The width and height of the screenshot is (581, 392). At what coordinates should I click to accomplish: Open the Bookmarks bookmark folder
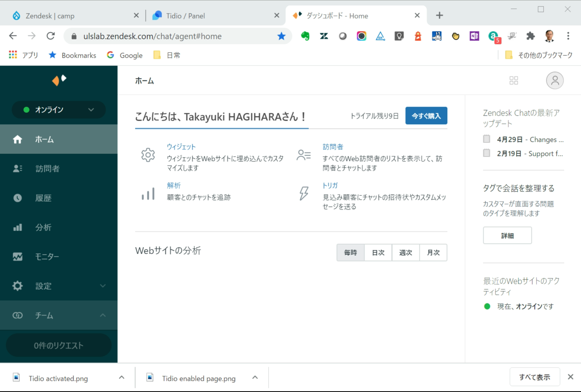tap(73, 55)
